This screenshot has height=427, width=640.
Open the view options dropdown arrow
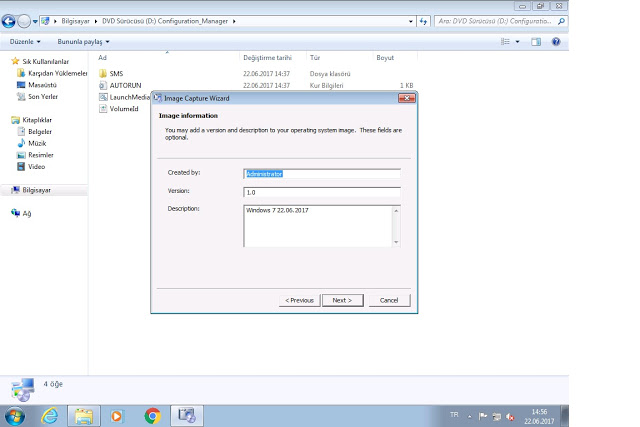click(x=517, y=42)
